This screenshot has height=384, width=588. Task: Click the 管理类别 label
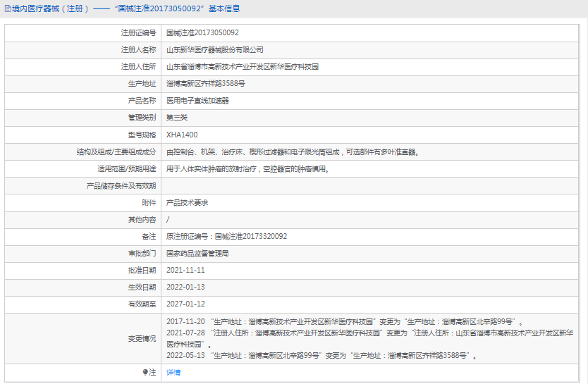pyautogui.click(x=142, y=118)
